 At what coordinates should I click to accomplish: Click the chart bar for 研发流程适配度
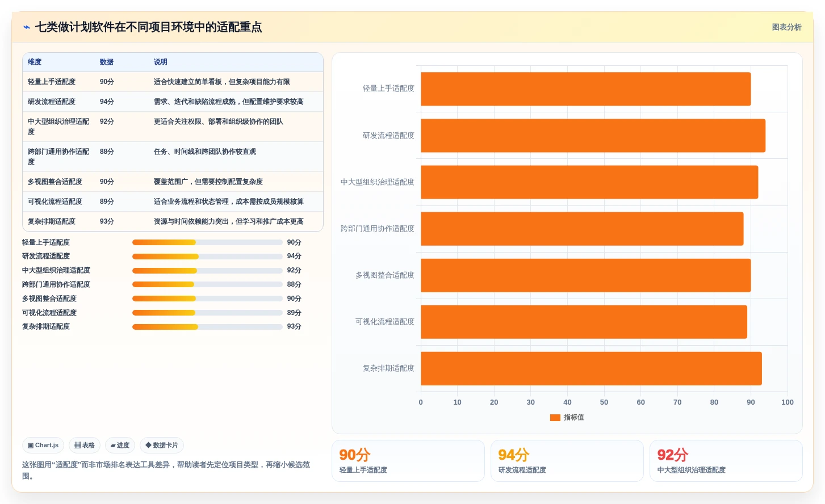[593, 136]
